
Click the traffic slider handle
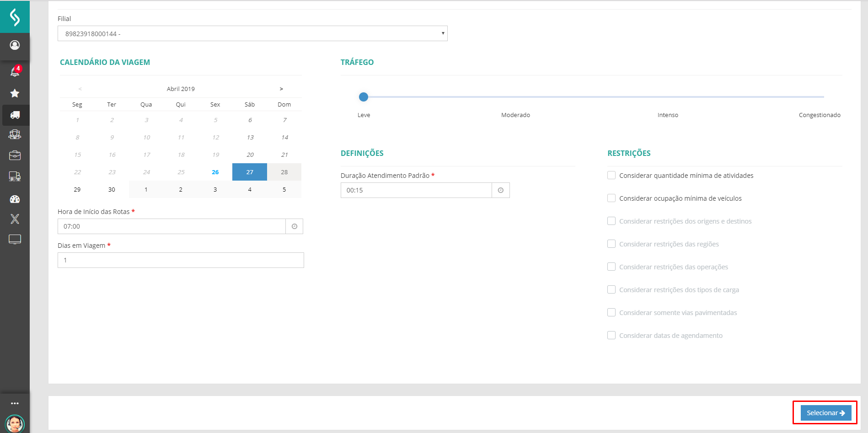click(x=364, y=97)
